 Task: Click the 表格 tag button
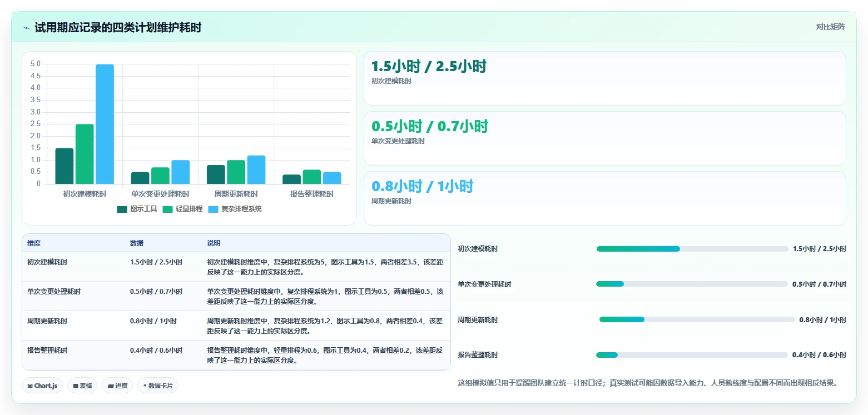[x=82, y=386]
